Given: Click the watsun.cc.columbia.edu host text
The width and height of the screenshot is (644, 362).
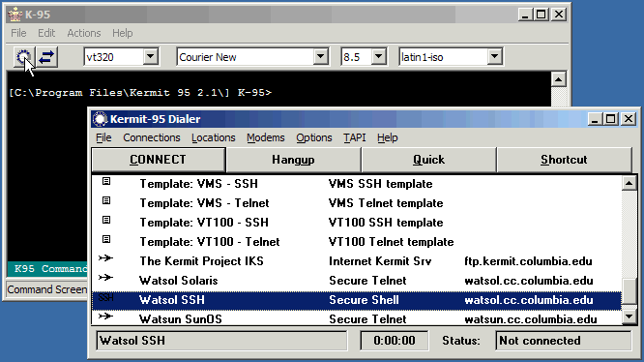Looking at the screenshot, I should click(530, 319).
